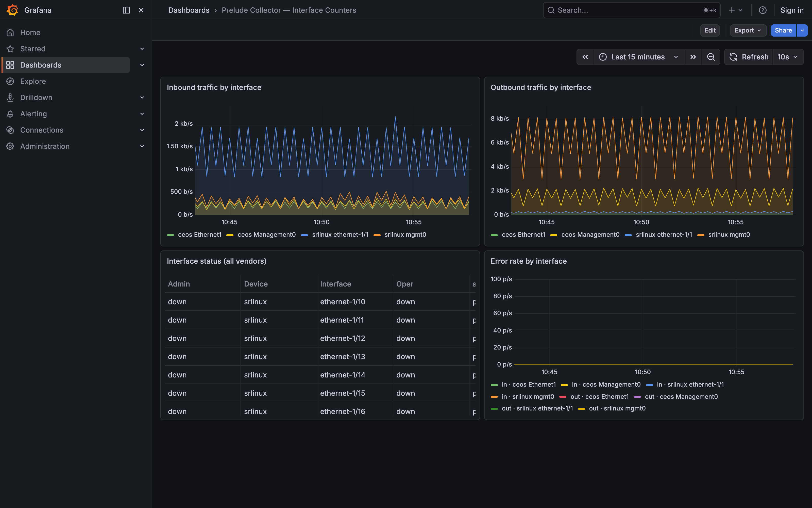Click the Alerting bell icon

(x=10, y=114)
